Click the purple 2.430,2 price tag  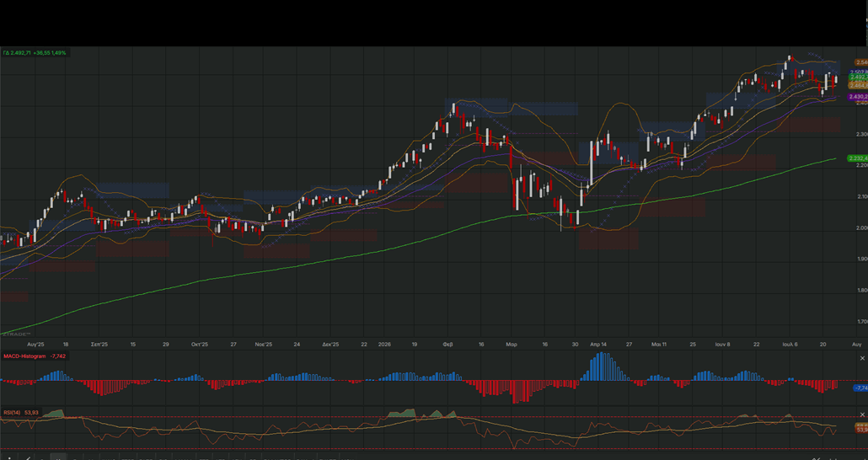pos(858,97)
